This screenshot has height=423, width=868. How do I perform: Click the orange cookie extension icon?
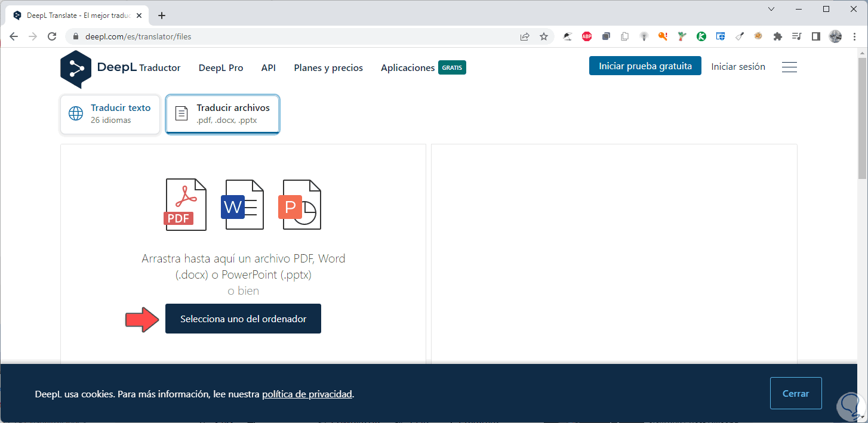tap(758, 36)
